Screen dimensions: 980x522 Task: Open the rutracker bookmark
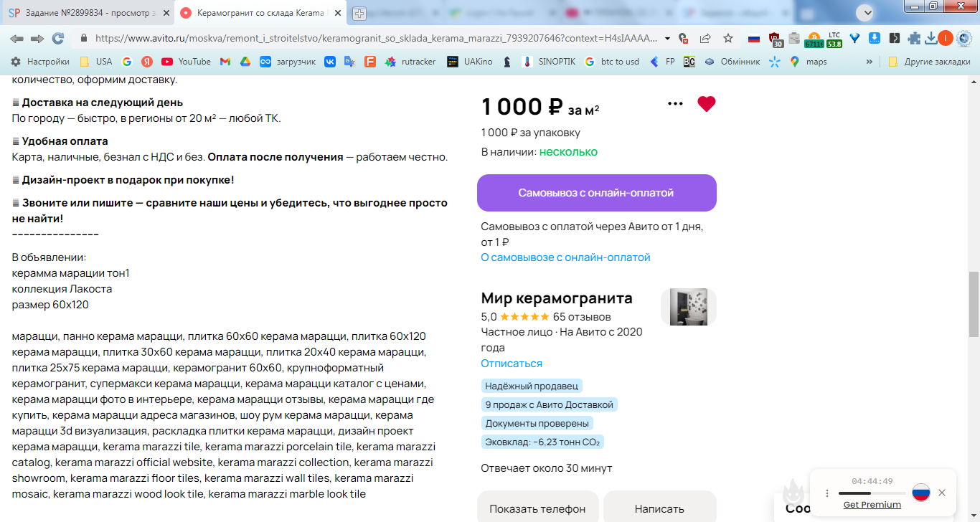(x=410, y=62)
